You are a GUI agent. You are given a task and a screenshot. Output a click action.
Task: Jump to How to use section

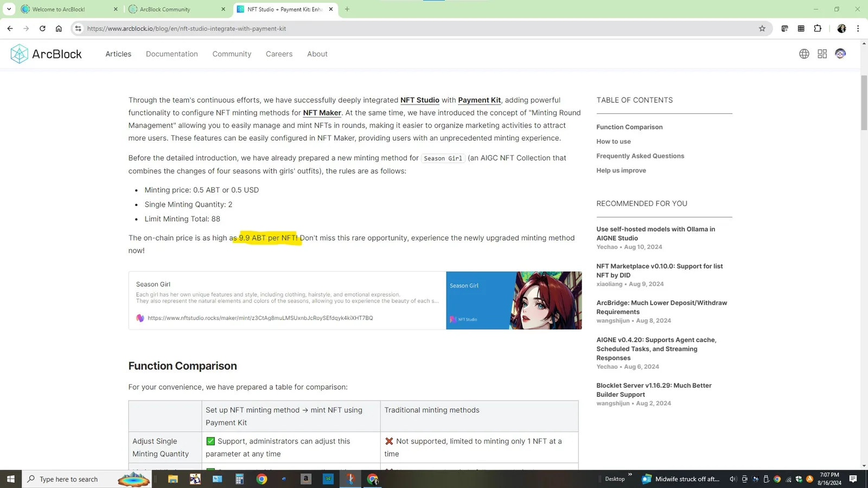[614, 142]
